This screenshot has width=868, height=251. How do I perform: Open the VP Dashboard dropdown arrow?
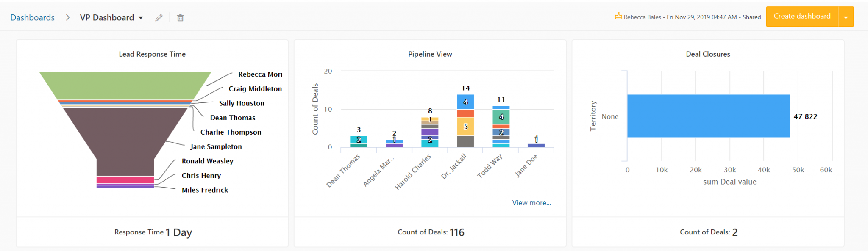(141, 18)
